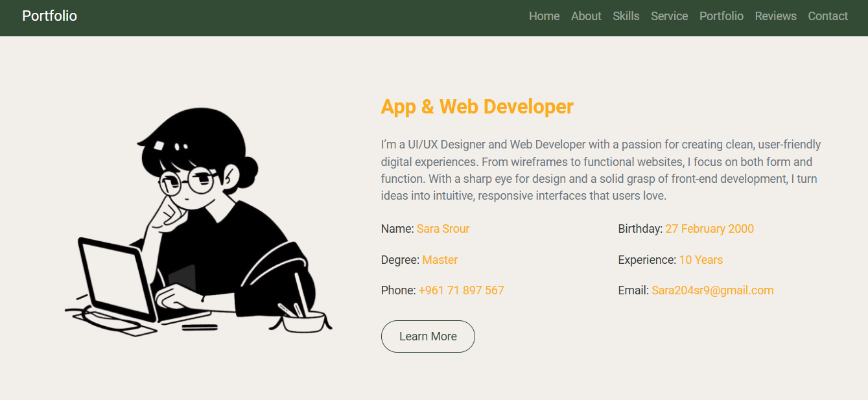This screenshot has height=400, width=868.
Task: Click the Sara204sr9@gmail.com email address
Action: pyautogui.click(x=712, y=290)
